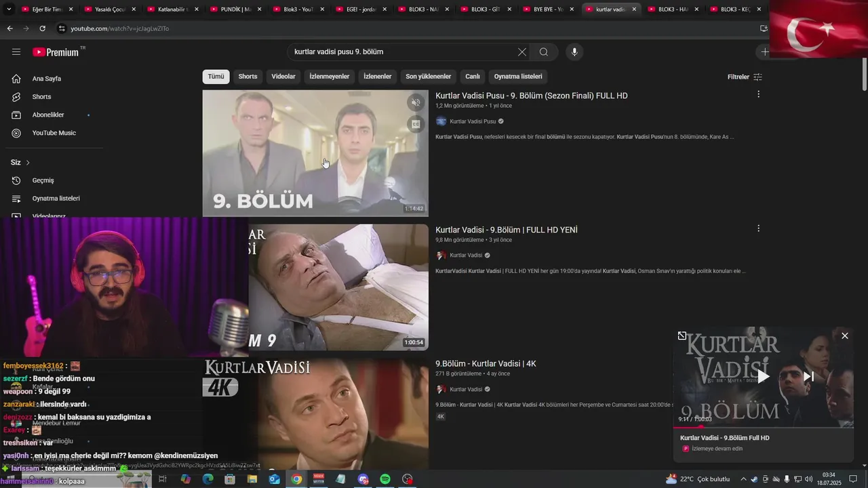Open the Windows notification center
The image size is (868, 488).
[x=853, y=479]
